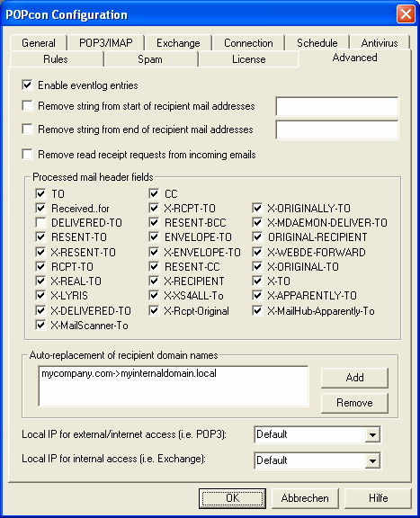Toggle the X-MailHub-Apparently-To checkbox
Screen dimensions: 420x518
257,310
